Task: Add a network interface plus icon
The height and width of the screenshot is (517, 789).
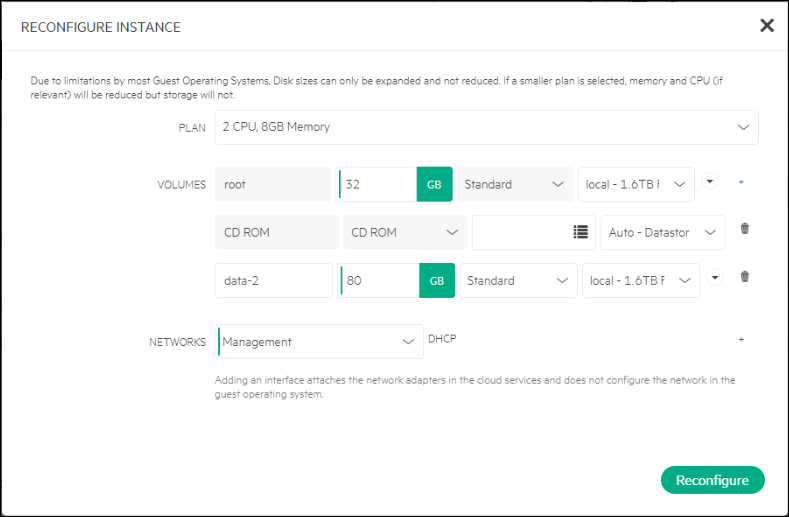Action: (741, 340)
